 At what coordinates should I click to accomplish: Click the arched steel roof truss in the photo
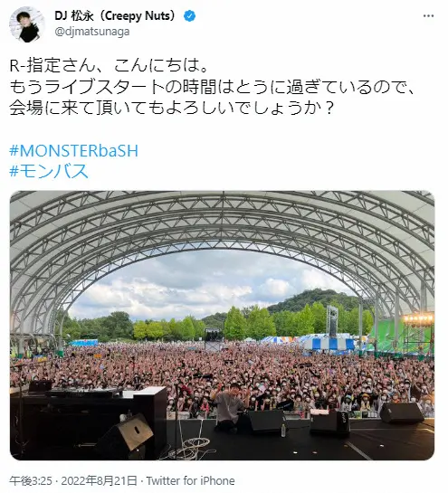[222, 226]
